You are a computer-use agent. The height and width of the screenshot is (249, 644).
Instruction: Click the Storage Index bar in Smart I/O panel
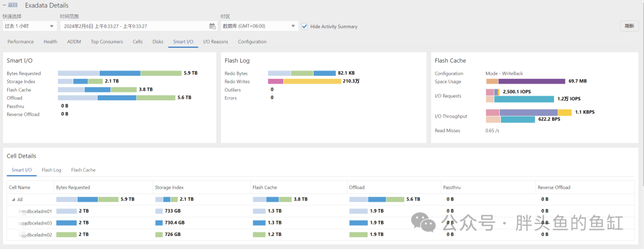[80, 81]
